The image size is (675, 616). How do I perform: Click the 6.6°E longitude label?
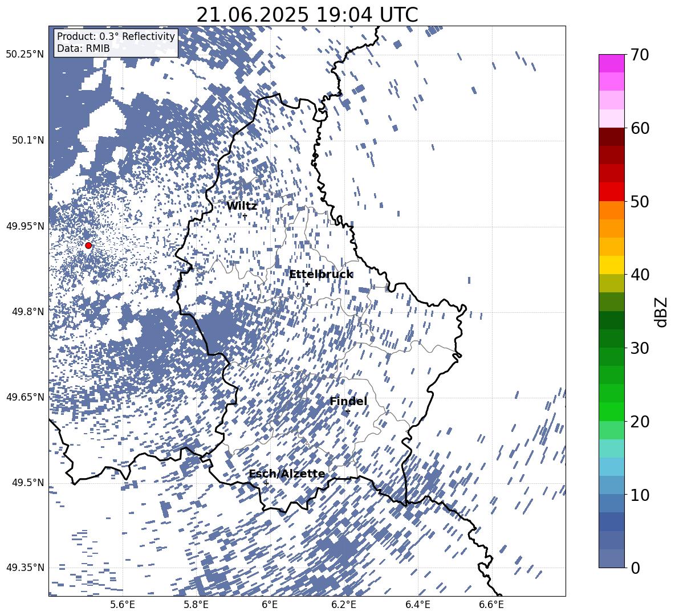[491, 605]
